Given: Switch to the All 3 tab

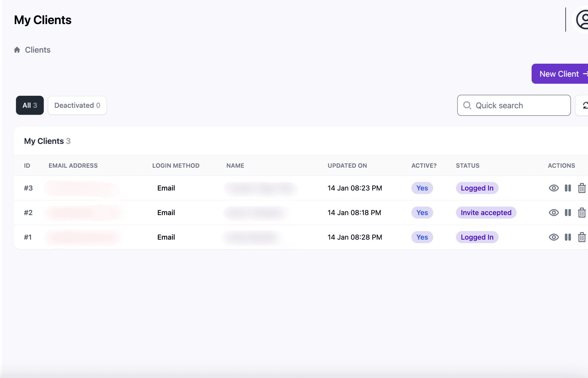Looking at the screenshot, I should click(30, 105).
